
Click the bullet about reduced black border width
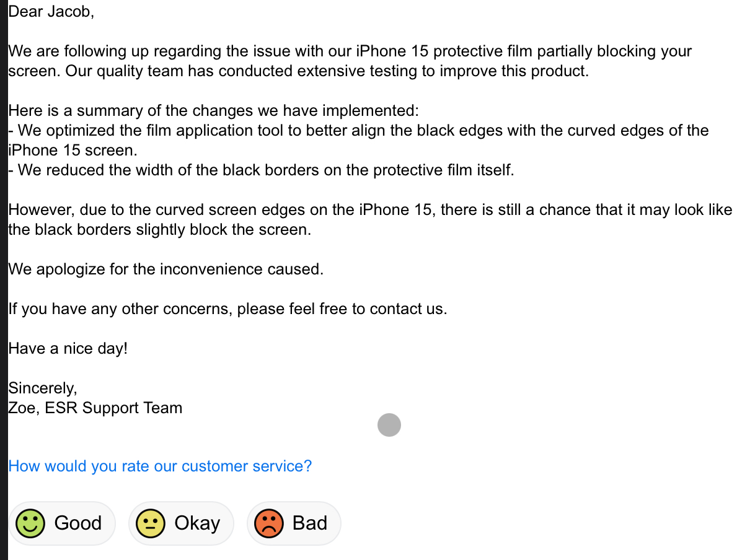pyautogui.click(x=262, y=170)
